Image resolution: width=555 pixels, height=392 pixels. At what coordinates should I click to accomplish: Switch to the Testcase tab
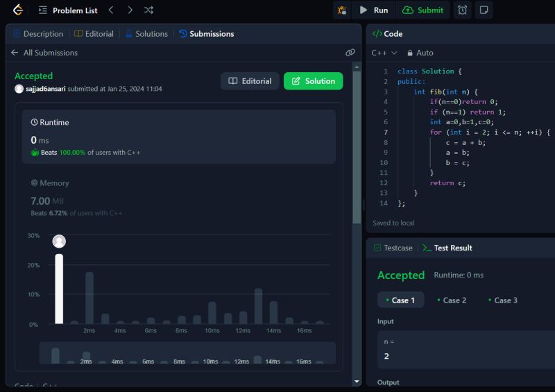click(x=393, y=248)
